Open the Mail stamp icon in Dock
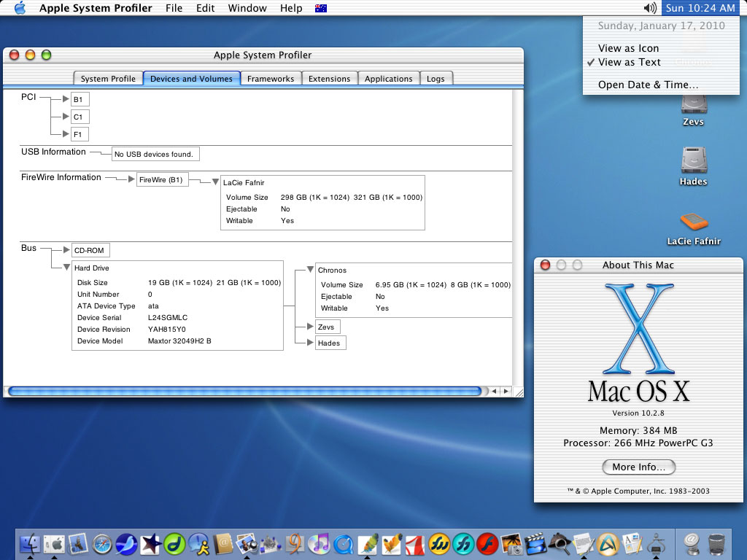 click(77, 544)
